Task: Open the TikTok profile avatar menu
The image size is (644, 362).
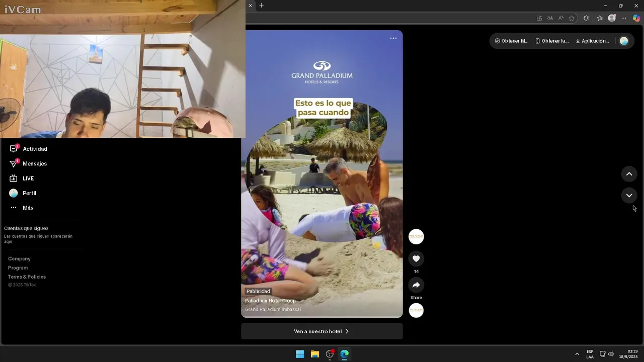Action: pos(624,41)
